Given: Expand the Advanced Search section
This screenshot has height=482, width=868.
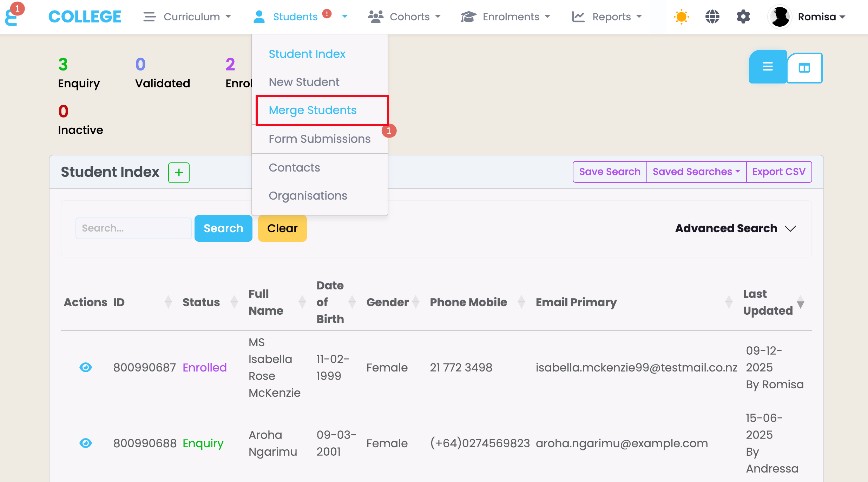Looking at the screenshot, I should (735, 228).
